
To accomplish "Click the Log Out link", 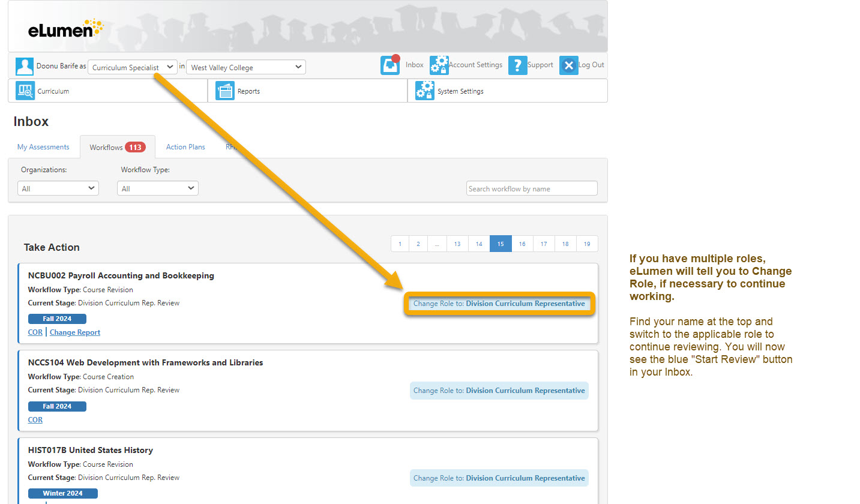I will click(591, 65).
